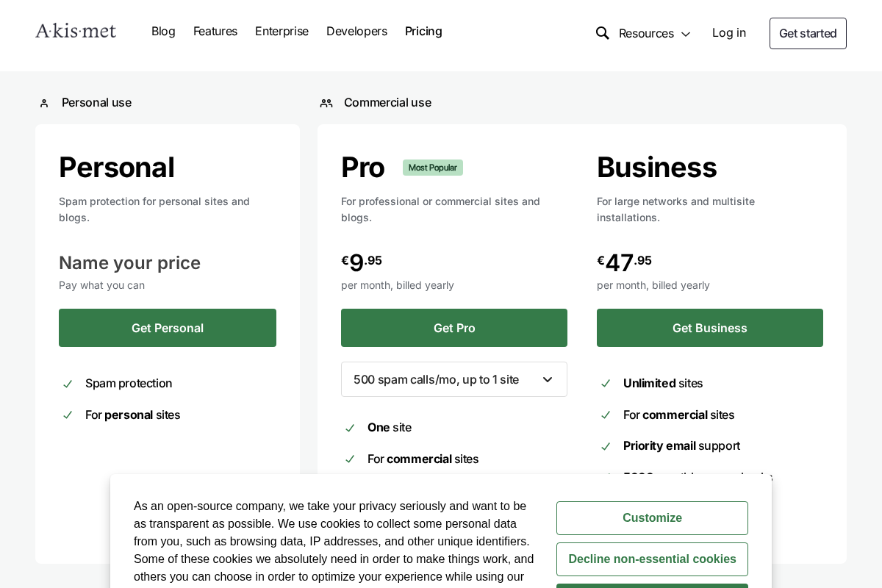
Task: Select the Pricing nav item
Action: (423, 31)
